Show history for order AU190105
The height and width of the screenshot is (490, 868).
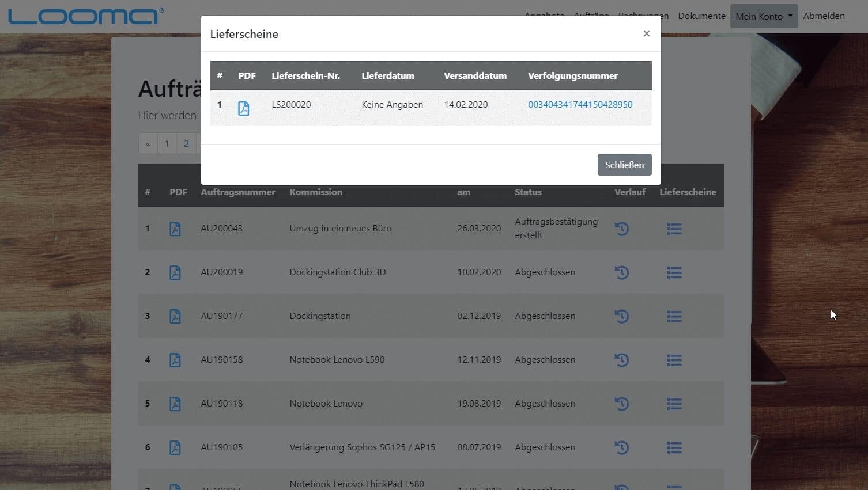pos(621,447)
